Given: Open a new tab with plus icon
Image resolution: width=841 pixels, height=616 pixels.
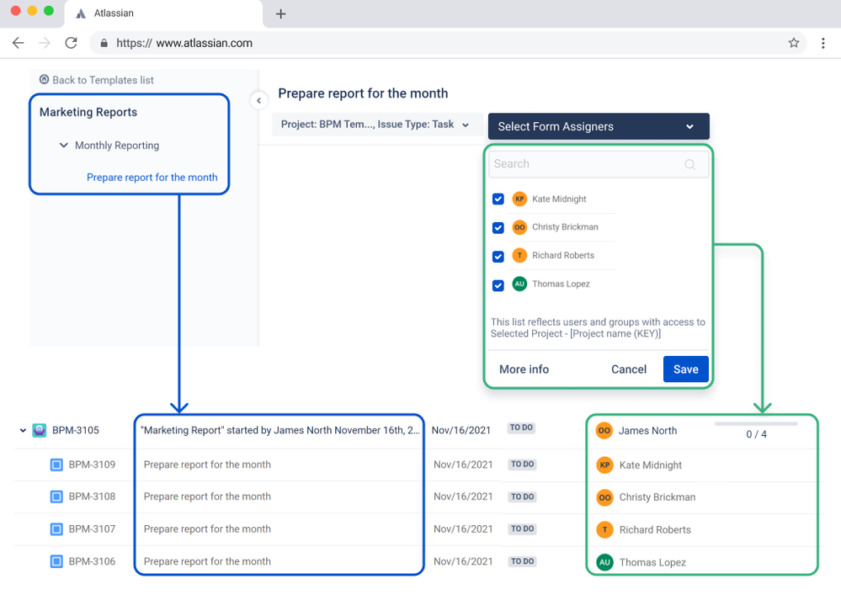Looking at the screenshot, I should pos(280,14).
